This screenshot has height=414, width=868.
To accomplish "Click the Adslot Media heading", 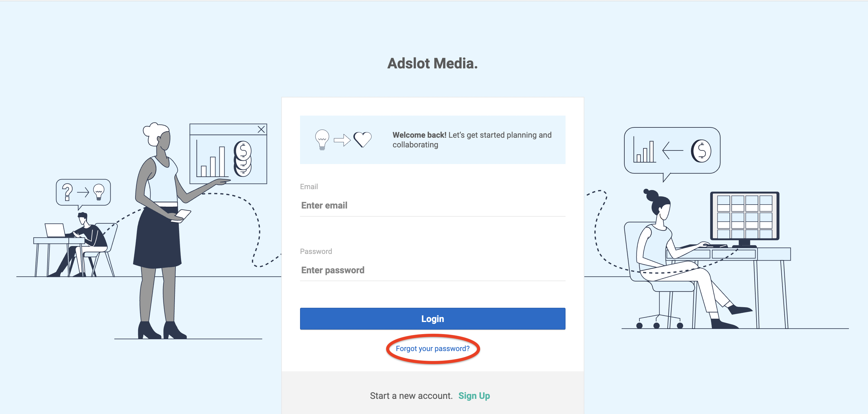I will [432, 63].
